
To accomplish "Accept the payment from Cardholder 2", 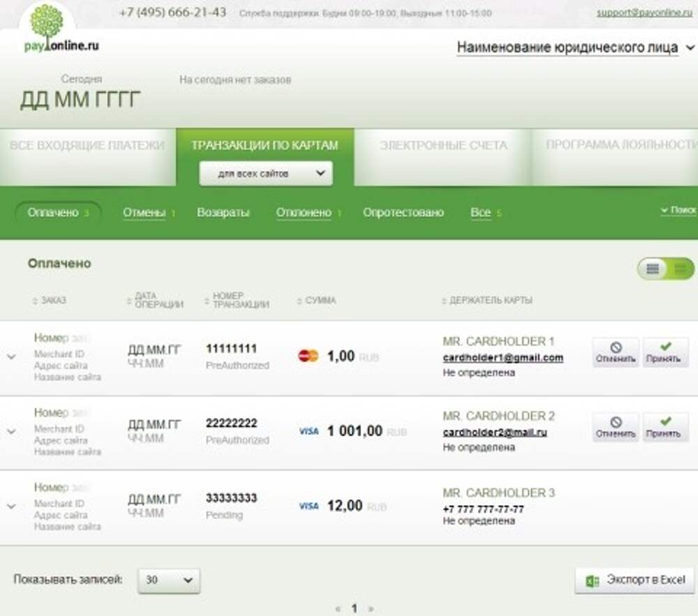I will pos(664,427).
